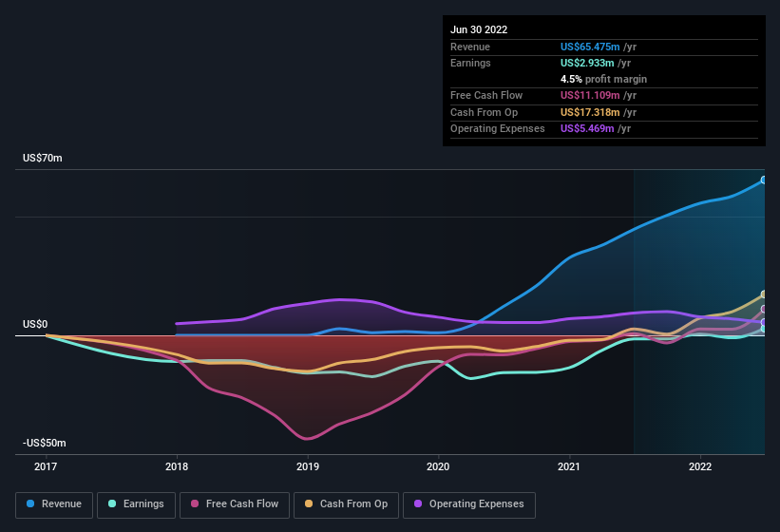The height and width of the screenshot is (532, 780).
Task: Click the Earnings row label in tooltip
Action: pos(470,63)
